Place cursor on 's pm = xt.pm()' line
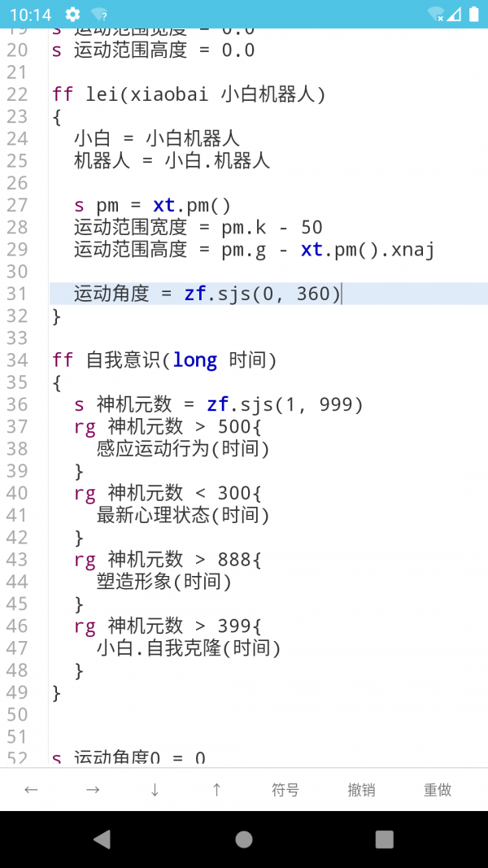The height and width of the screenshot is (868, 488). point(152,205)
